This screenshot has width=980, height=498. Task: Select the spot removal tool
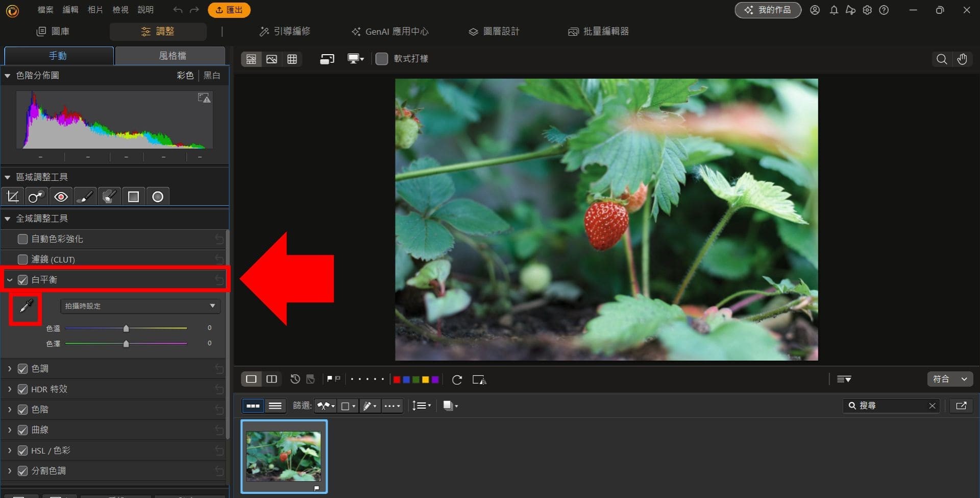point(36,197)
